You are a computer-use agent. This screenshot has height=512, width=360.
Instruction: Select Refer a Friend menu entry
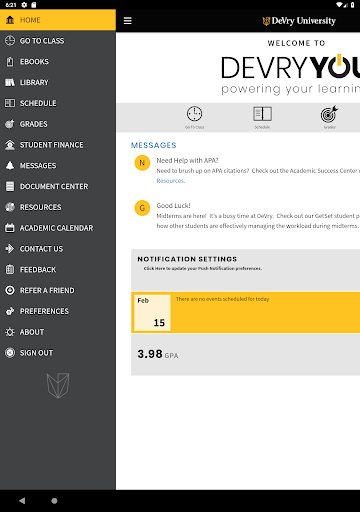coord(58,290)
